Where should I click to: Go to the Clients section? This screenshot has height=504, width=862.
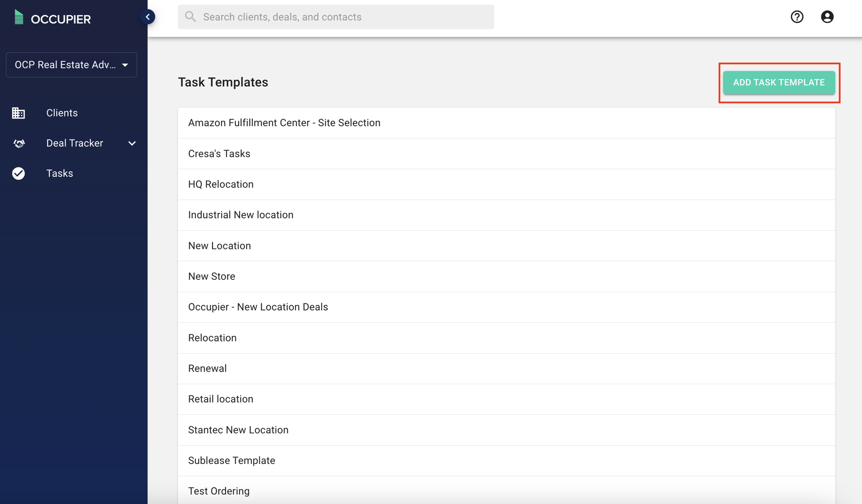[x=61, y=113]
